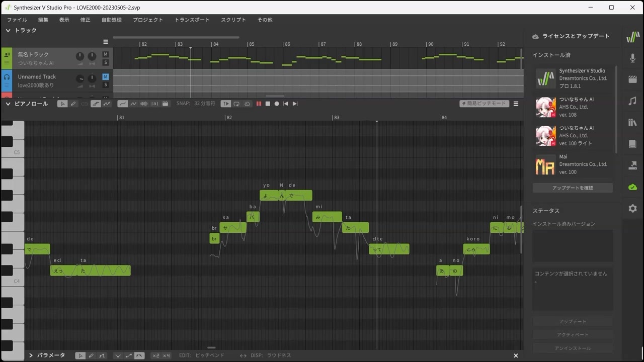Image resolution: width=644 pixels, height=362 pixels.
Task: Expand the パラメータ panel
Action: [x=31, y=355]
